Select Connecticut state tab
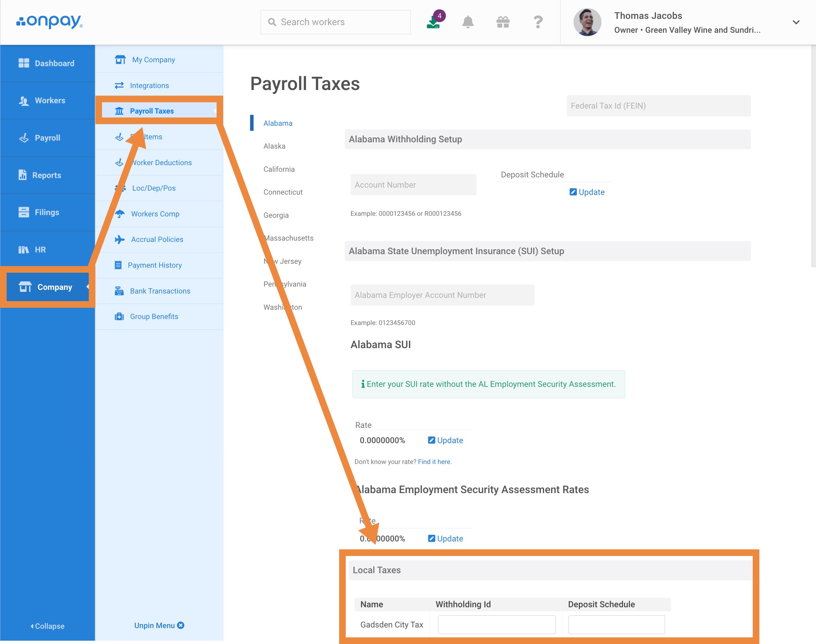Image resolution: width=816 pixels, height=644 pixels. tap(283, 192)
